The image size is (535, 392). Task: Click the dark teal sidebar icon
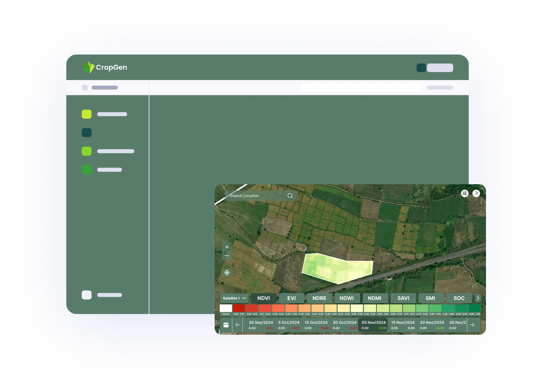click(x=87, y=133)
